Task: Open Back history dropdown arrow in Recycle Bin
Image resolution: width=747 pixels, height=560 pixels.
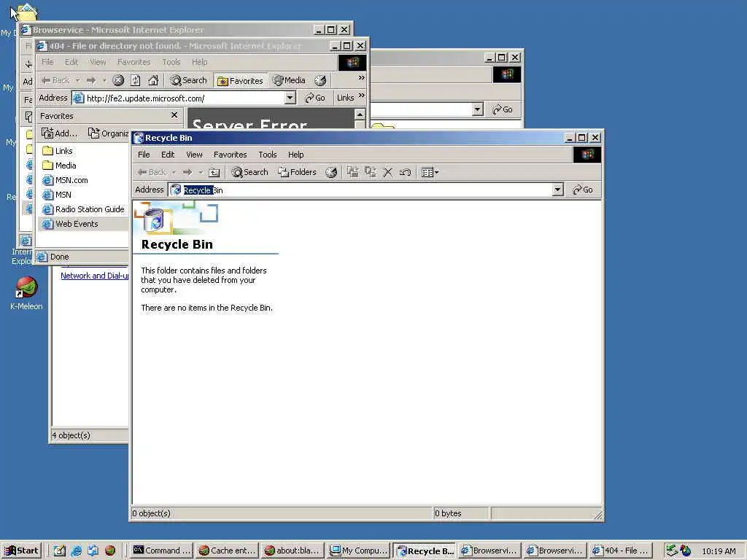Action: 174,172
